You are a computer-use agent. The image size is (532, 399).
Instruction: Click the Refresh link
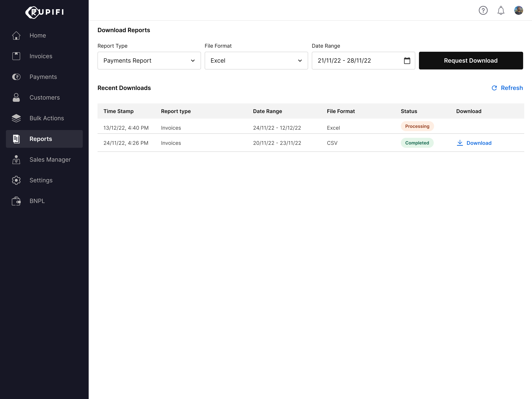click(x=507, y=88)
